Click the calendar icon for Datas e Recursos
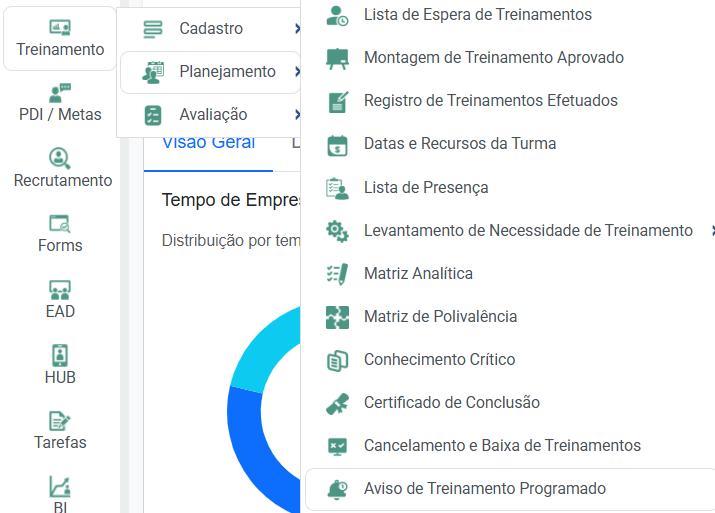The height and width of the screenshot is (513, 715). (338, 144)
